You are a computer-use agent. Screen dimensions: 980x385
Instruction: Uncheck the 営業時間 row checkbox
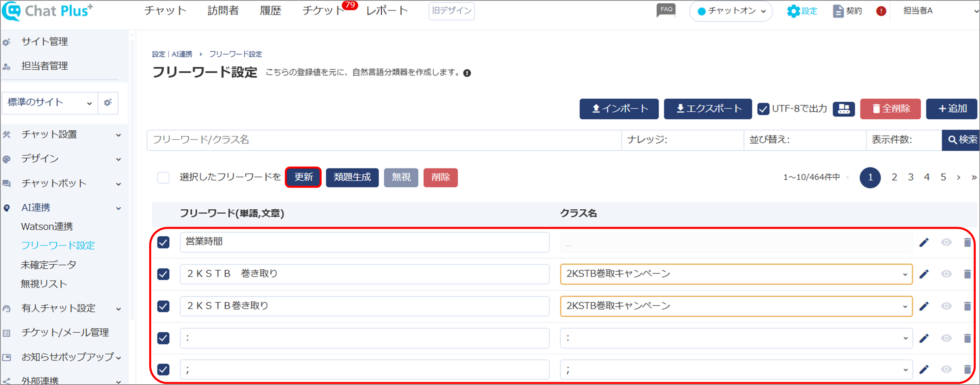pos(163,242)
